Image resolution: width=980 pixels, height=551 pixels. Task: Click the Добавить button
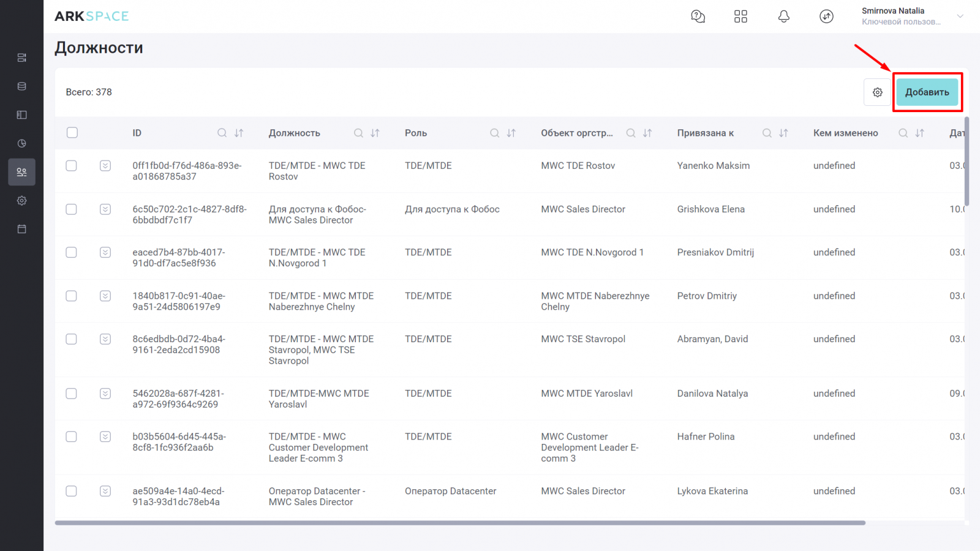927,92
